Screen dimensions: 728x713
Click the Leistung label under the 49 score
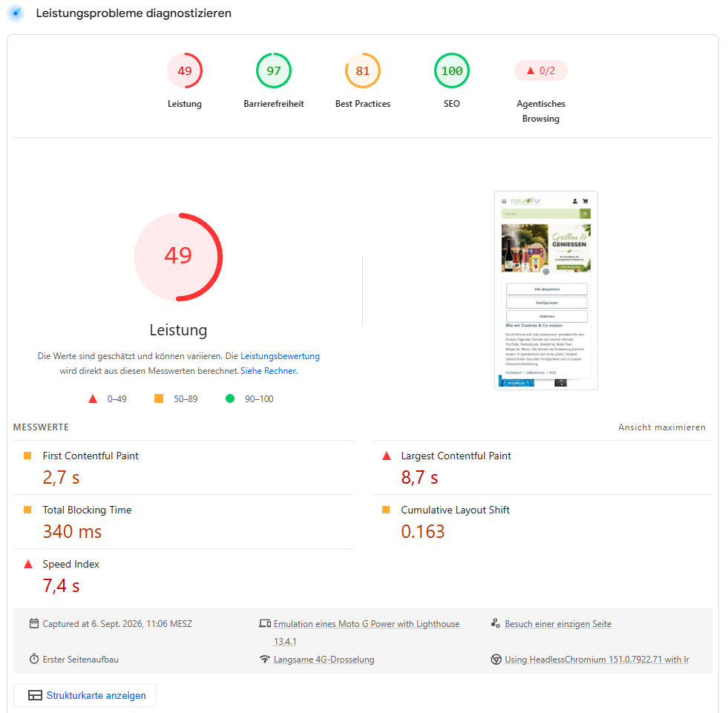point(185,104)
